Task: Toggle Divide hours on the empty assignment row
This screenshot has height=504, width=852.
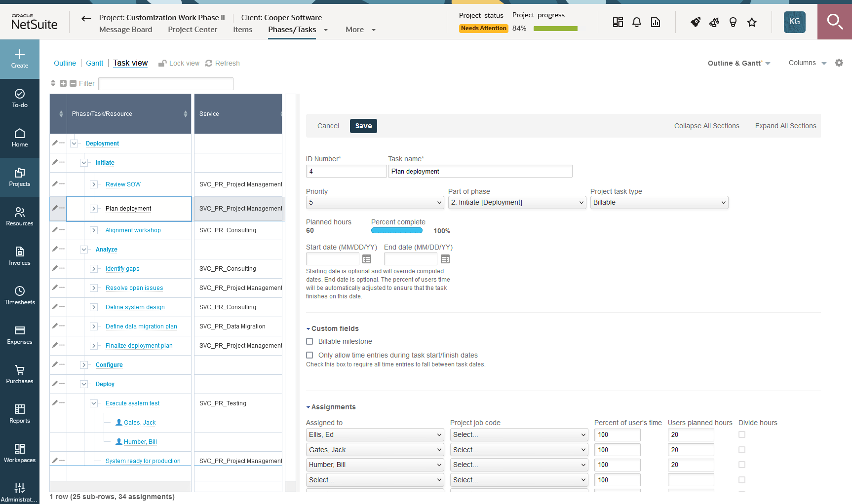Action: [x=742, y=480]
